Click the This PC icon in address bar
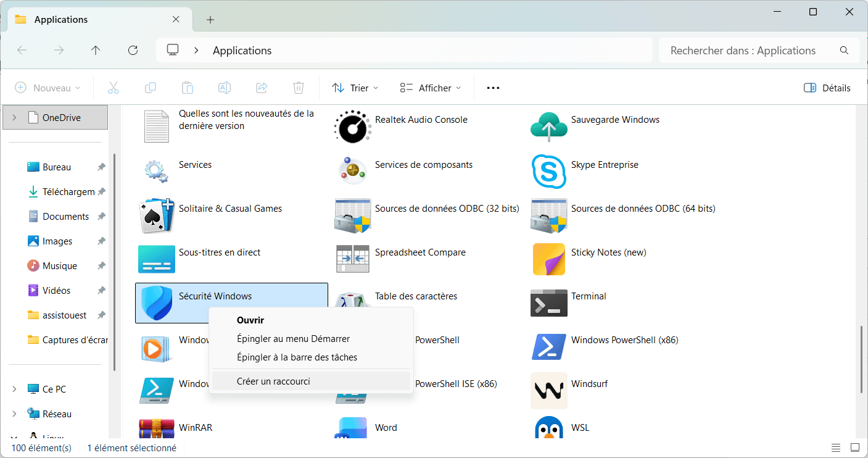 point(173,50)
